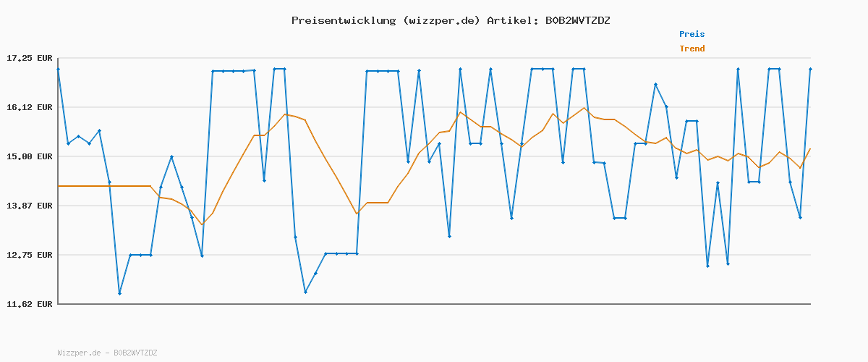
Task: Select the 12.75 EUR axis label
Action: coord(30,255)
